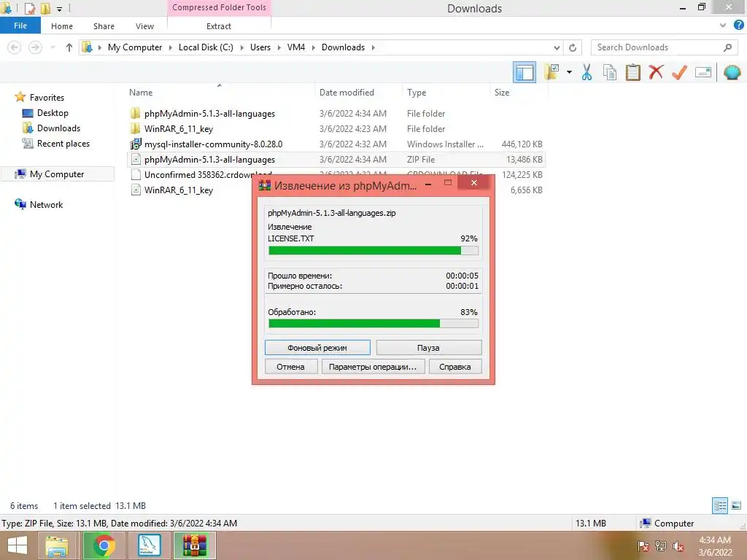
Task: Refresh the Downloads folder
Action: click(x=573, y=47)
